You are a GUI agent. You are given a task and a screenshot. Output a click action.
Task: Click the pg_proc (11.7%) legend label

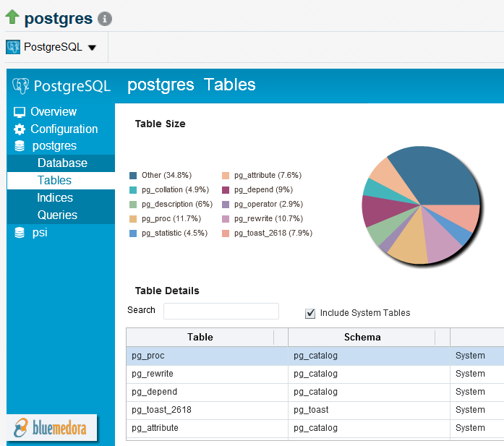point(171,219)
